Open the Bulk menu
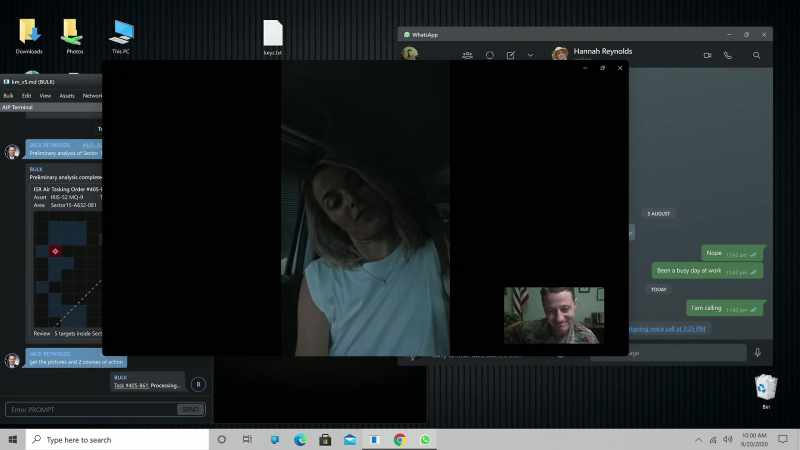 (8, 95)
